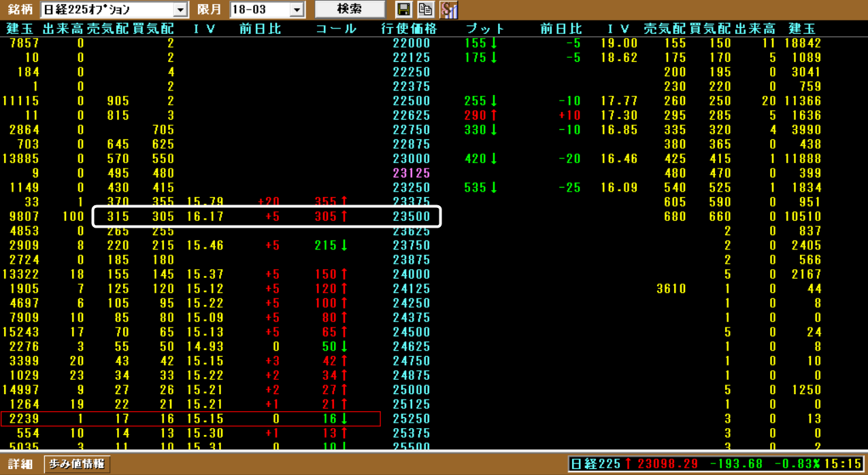Screen dimensions: 868x475
Task: Click the ask value 3610 in the 24125 row
Action: [671, 289]
